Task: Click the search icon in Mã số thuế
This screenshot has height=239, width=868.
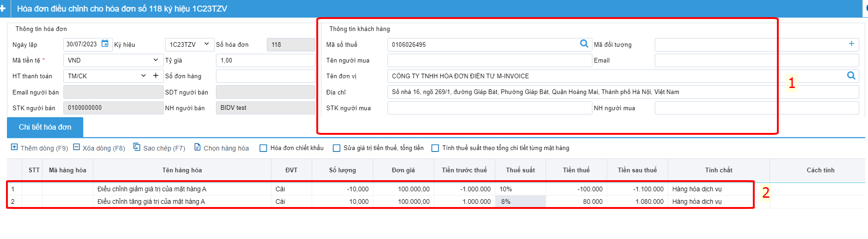Action: (x=584, y=44)
